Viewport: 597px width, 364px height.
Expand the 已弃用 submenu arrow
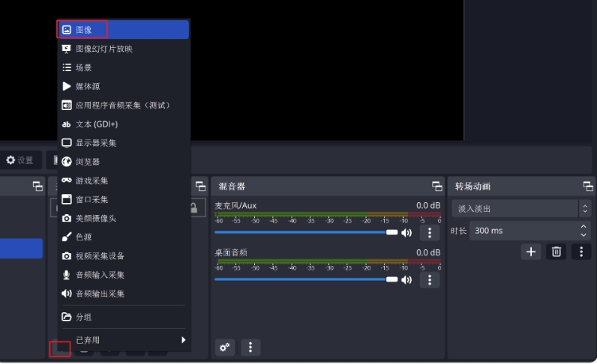point(183,340)
